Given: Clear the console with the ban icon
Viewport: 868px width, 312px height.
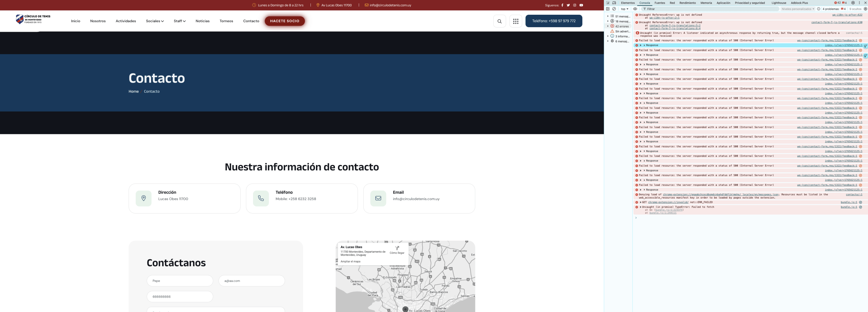Looking at the screenshot, I should pyautogui.click(x=614, y=9).
